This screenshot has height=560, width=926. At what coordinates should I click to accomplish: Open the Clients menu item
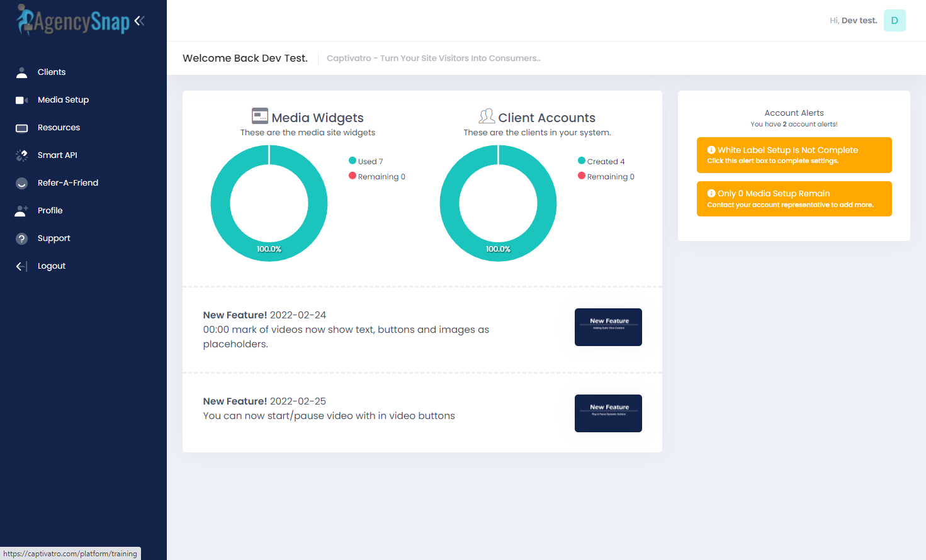[x=52, y=72]
